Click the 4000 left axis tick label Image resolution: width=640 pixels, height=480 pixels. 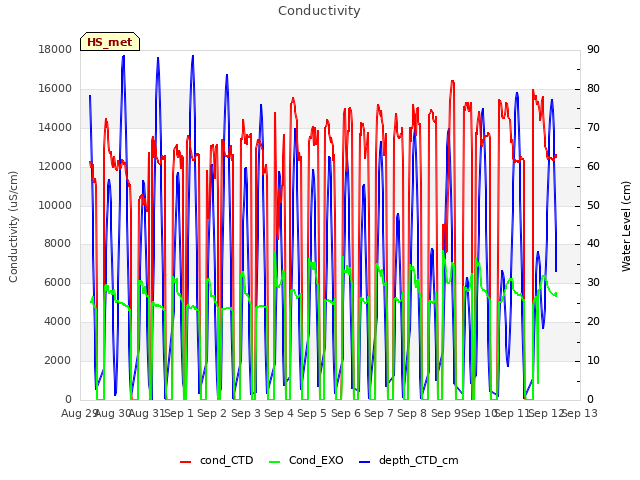click(x=58, y=322)
